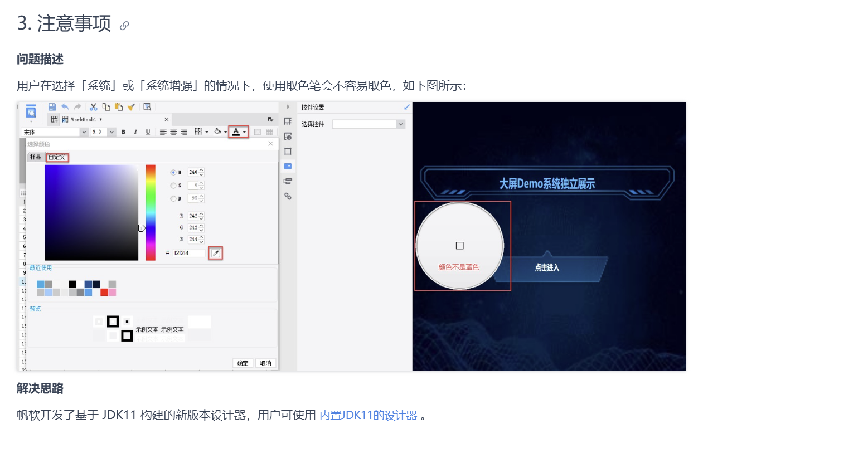
Task: Click the format painter brush icon
Action: click(x=131, y=107)
